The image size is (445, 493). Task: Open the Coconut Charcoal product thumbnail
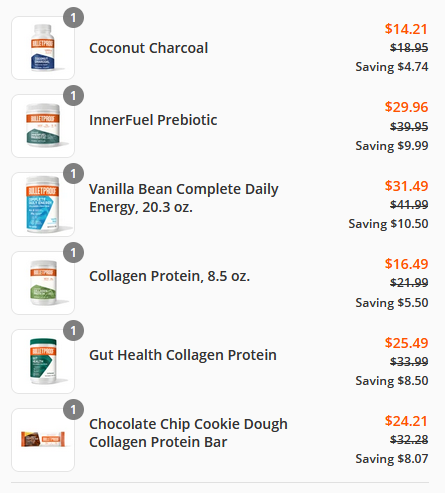43,48
